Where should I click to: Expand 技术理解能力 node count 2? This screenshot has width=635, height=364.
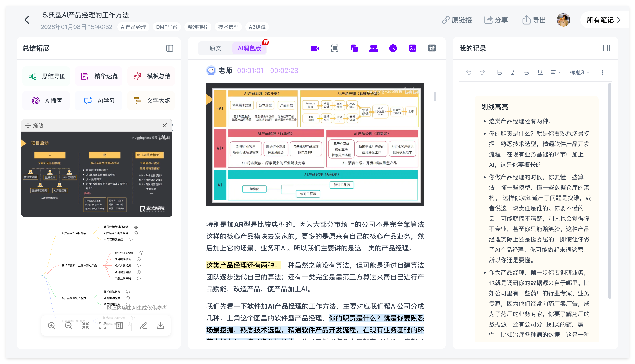click(x=128, y=292)
